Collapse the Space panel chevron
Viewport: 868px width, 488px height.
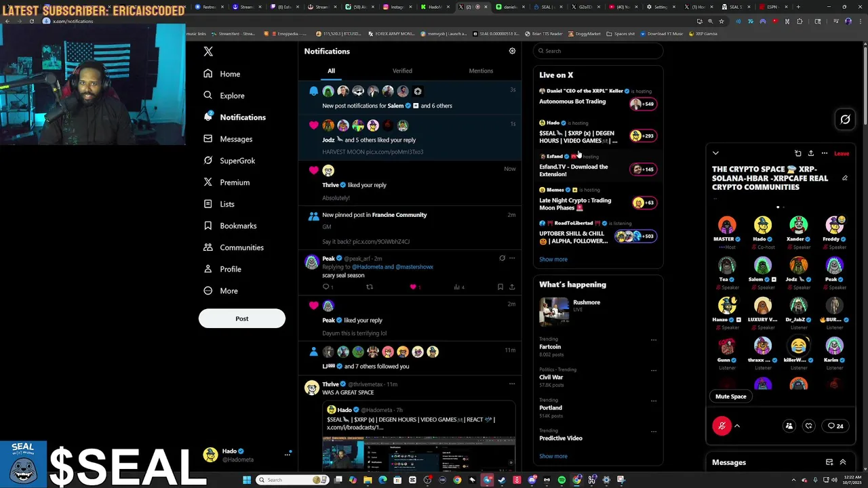tap(715, 153)
